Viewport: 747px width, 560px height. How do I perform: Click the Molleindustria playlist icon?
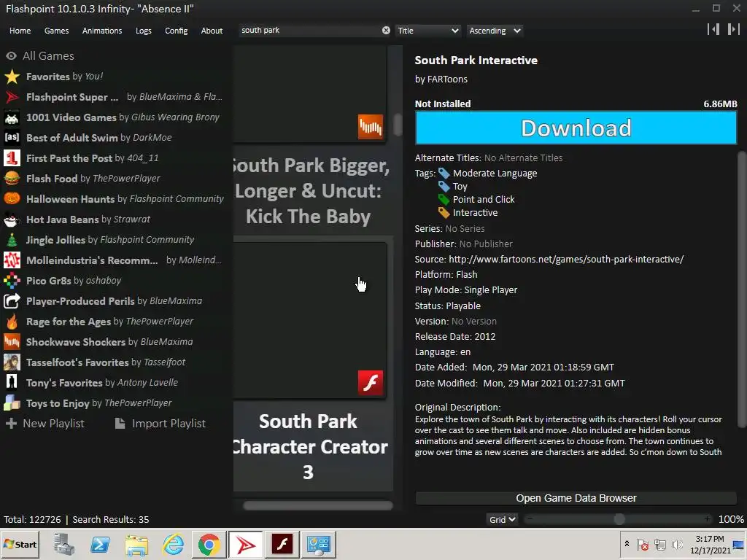pos(12,260)
